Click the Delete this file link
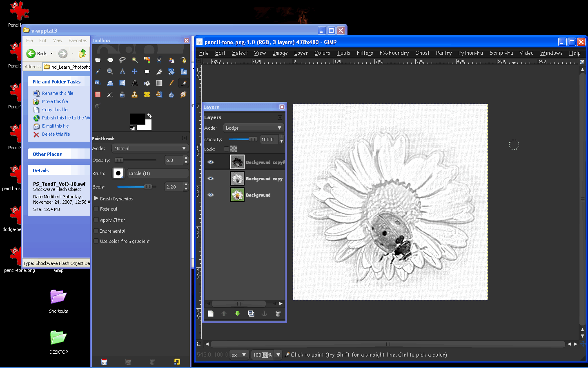This screenshot has width=588, height=368. point(56,134)
